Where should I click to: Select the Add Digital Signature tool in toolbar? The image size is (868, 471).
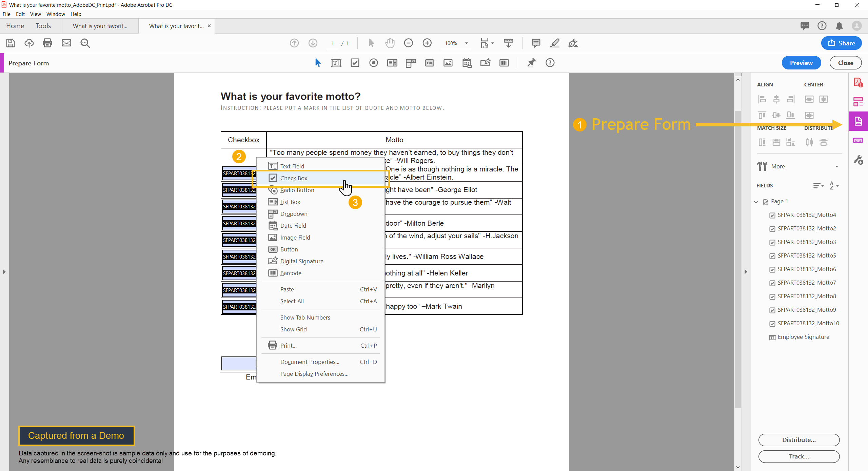486,63
